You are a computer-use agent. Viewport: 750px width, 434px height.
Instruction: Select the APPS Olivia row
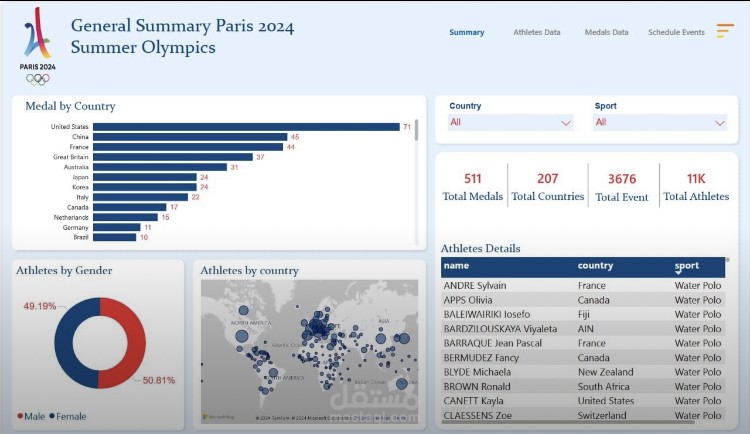pos(583,300)
